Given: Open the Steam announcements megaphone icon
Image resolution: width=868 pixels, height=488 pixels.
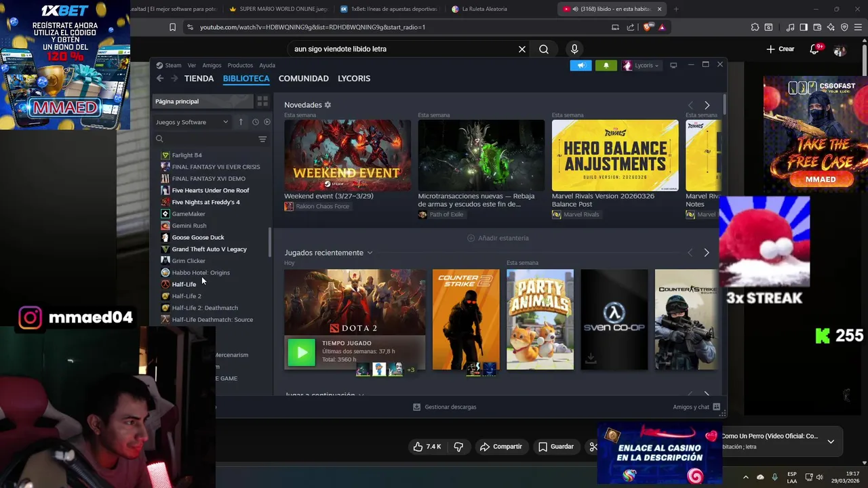Looking at the screenshot, I should [x=580, y=65].
